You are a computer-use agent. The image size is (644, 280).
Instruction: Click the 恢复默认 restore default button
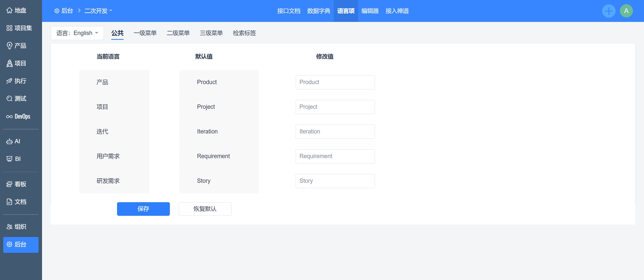coord(205,209)
